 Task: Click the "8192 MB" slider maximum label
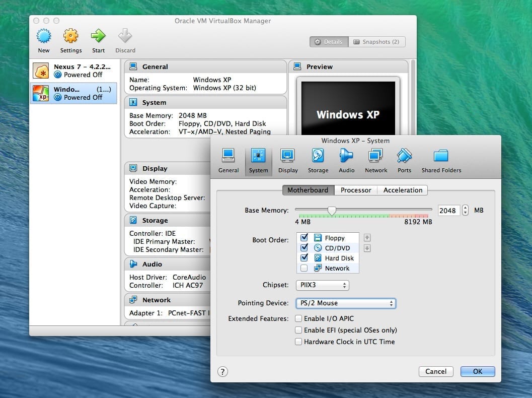coord(418,222)
